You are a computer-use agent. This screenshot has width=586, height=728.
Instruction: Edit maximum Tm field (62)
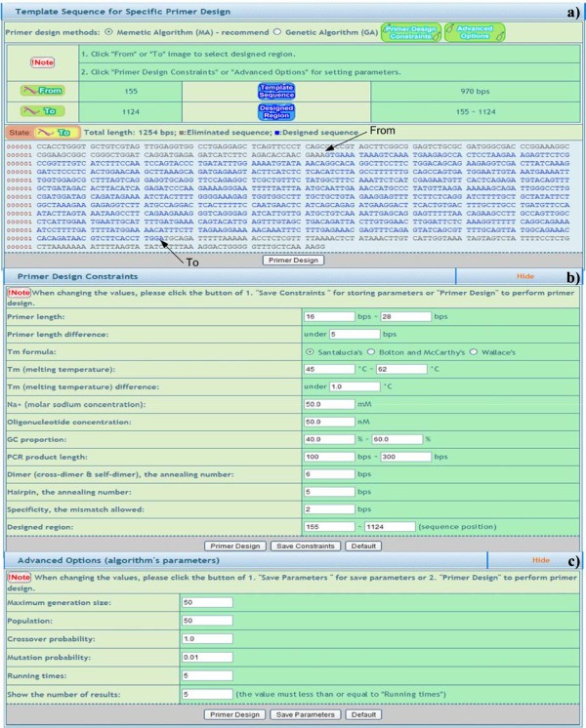[x=401, y=369]
